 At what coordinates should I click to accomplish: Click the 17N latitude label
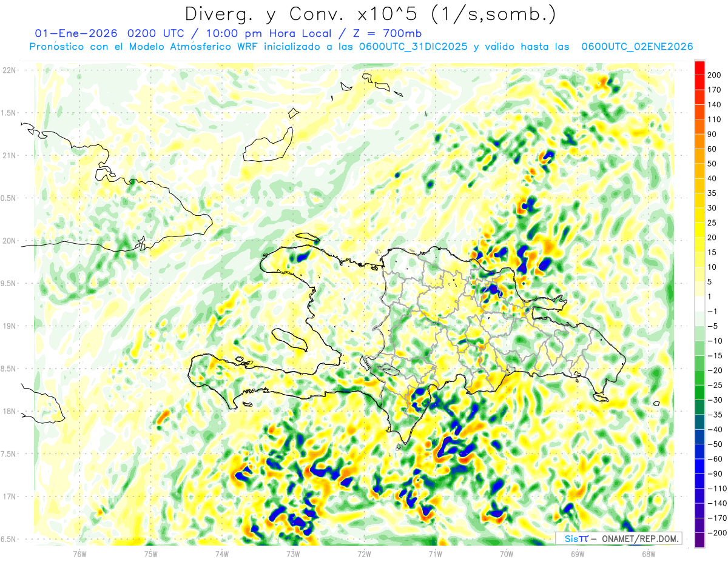[8, 497]
